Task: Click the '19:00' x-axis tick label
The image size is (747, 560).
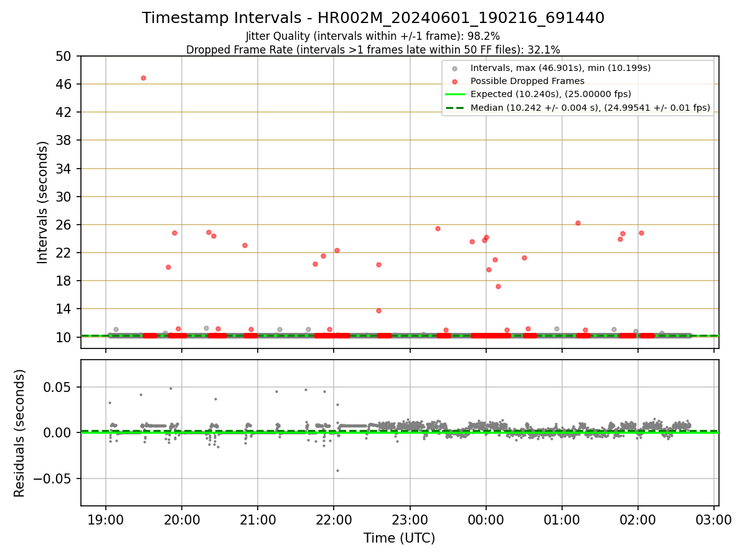Action: (x=105, y=520)
